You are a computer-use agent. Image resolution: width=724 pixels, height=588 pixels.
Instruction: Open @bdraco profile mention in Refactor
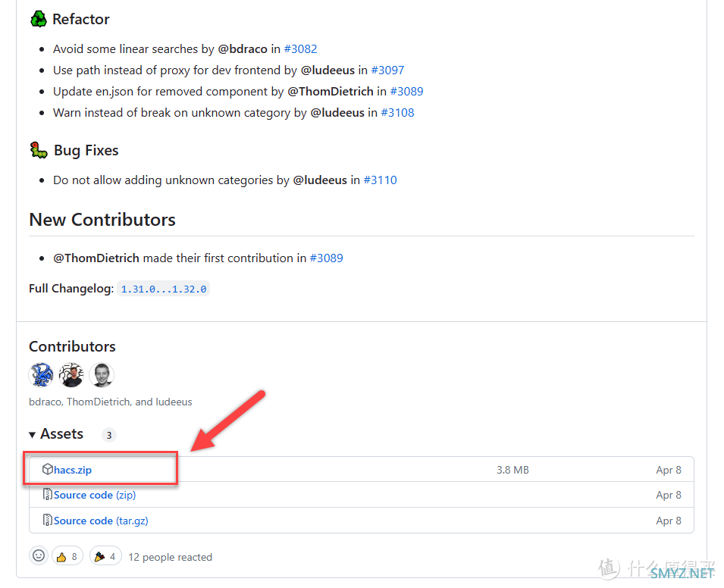243,49
